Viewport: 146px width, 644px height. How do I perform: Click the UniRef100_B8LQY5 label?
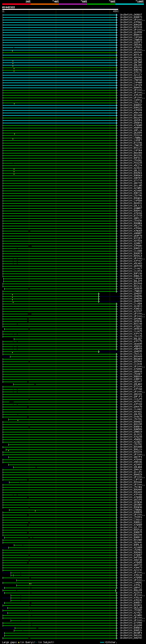pos(131,281)
